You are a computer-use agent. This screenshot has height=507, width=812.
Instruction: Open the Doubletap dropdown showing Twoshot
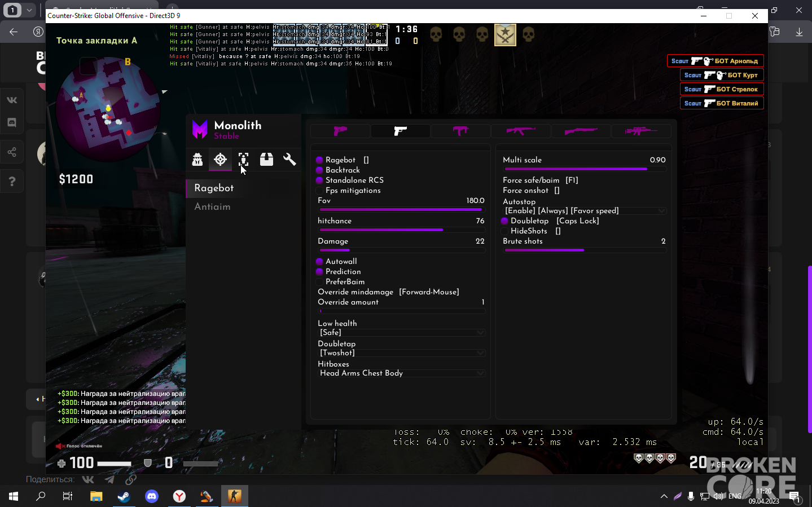(401, 353)
